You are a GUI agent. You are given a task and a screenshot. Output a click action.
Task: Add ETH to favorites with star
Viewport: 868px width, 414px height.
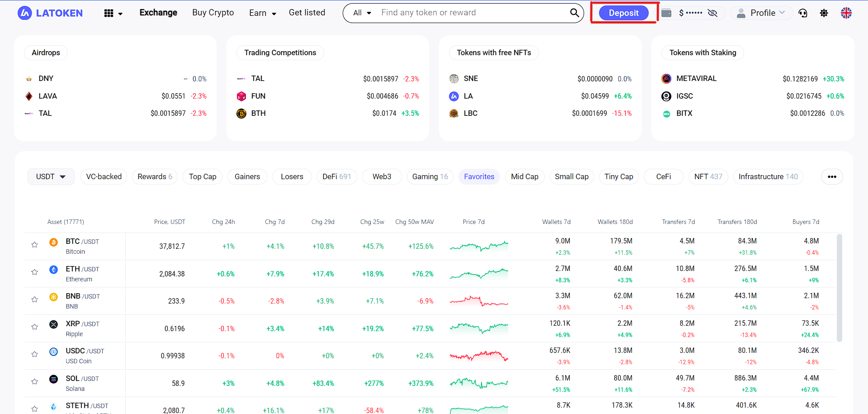pyautogui.click(x=34, y=272)
